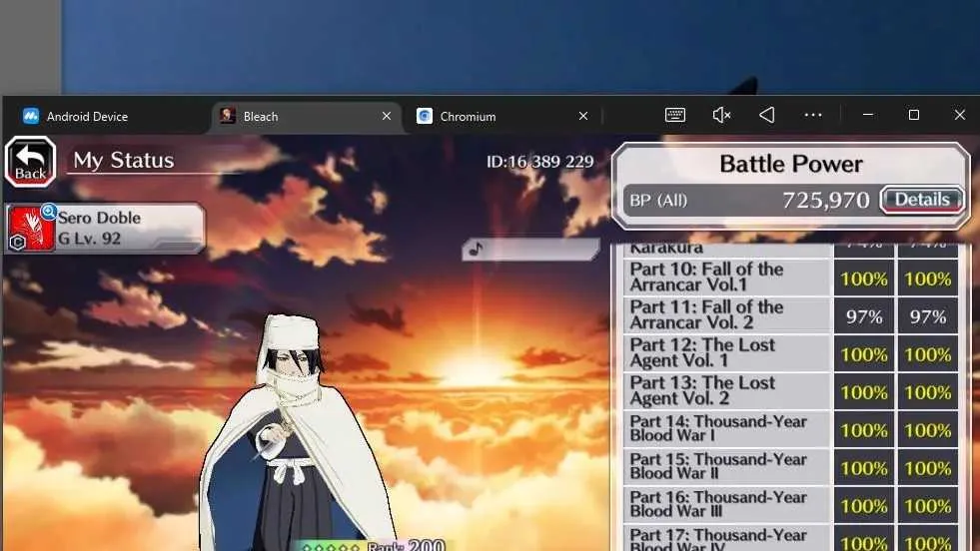This screenshot has width=980, height=551.
Task: Open Battle Power Details
Action: pos(922,200)
